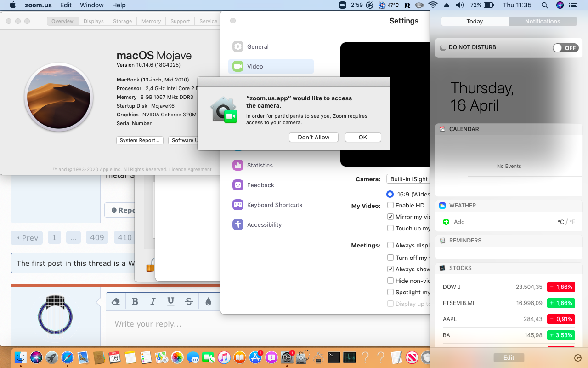Go to Prev page in forum pagination
The height and width of the screenshot is (368, 588).
[27, 237]
